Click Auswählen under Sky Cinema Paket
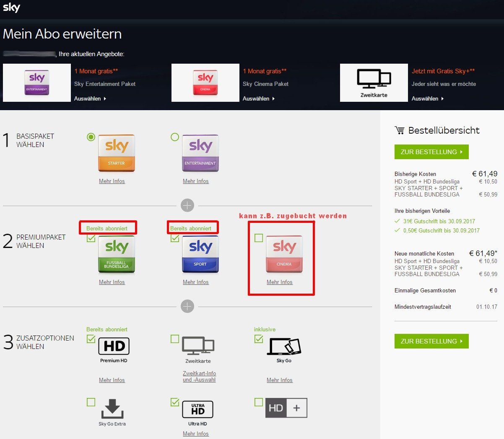 259,99
